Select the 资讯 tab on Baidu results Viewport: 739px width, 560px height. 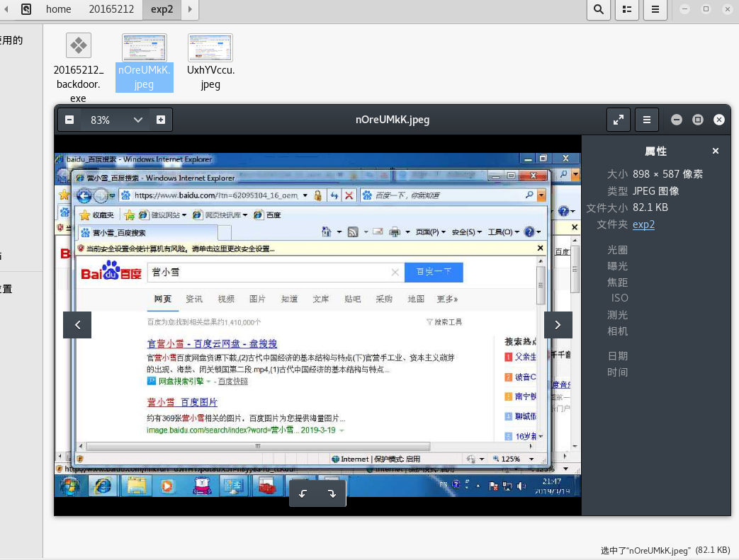pyautogui.click(x=194, y=299)
